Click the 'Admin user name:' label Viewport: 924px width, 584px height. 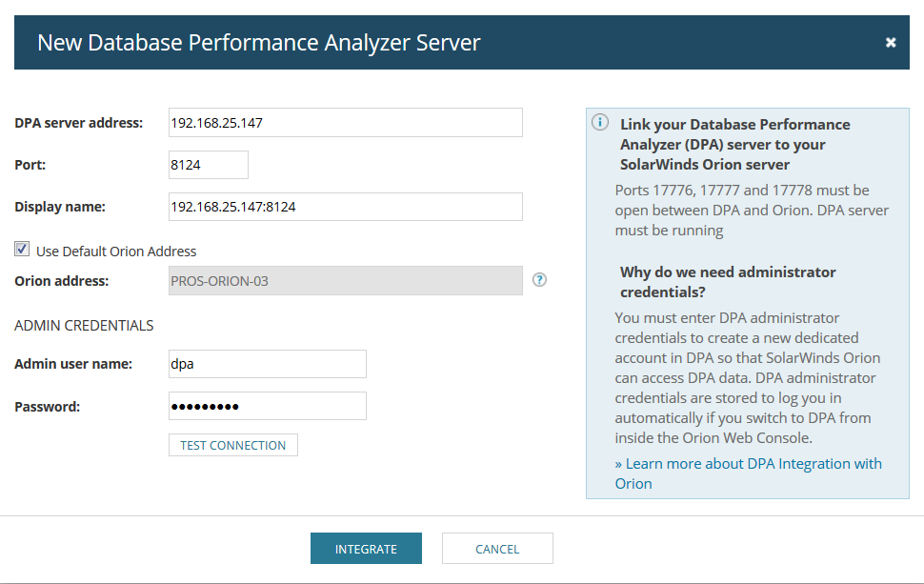tap(73, 364)
